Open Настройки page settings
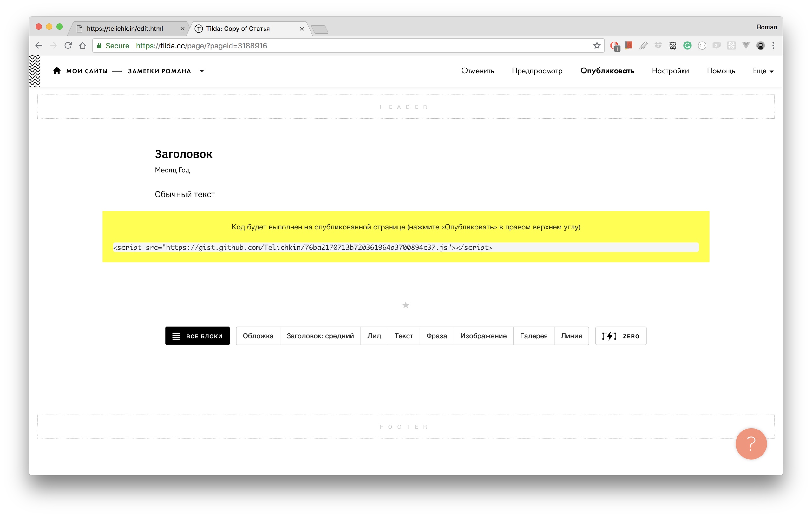812x517 pixels. pos(670,71)
